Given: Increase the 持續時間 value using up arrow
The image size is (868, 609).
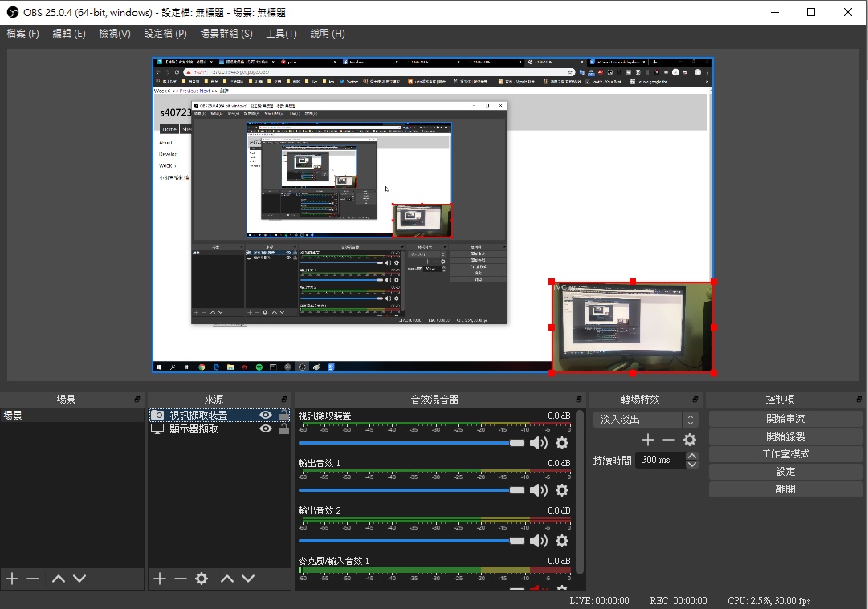Looking at the screenshot, I should click(692, 457).
